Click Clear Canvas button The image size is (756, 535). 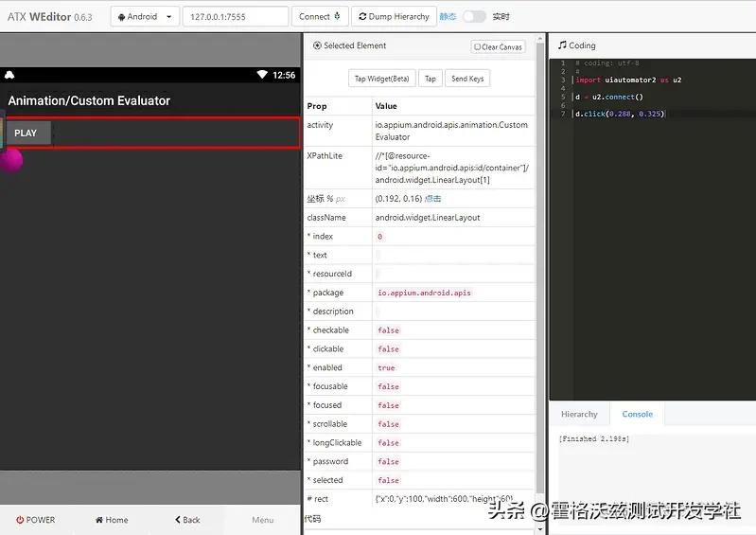(x=498, y=46)
